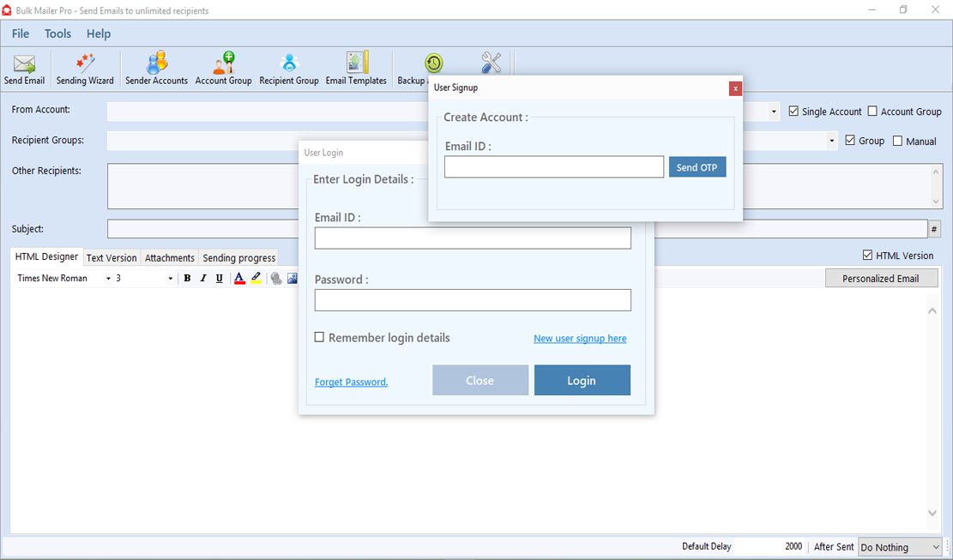This screenshot has width=953, height=560.
Task: Click the Other Recipients scroll down arrow
Action: click(x=935, y=201)
